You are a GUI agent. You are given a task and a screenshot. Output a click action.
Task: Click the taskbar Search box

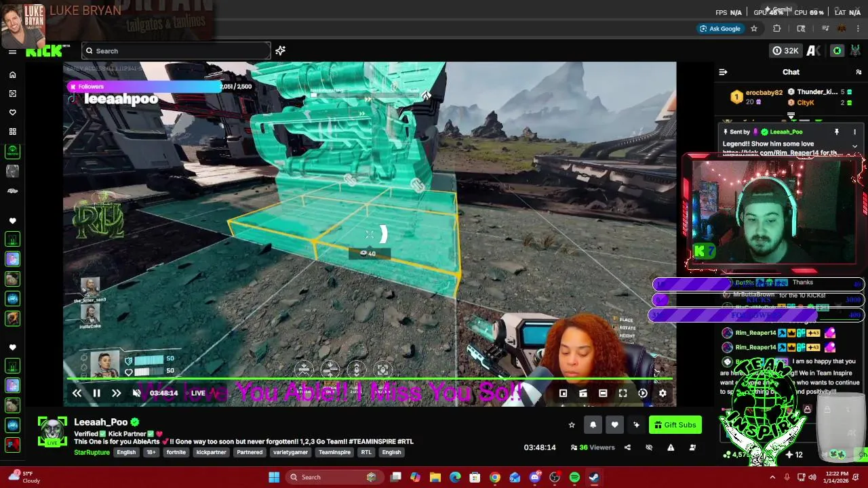(x=334, y=477)
